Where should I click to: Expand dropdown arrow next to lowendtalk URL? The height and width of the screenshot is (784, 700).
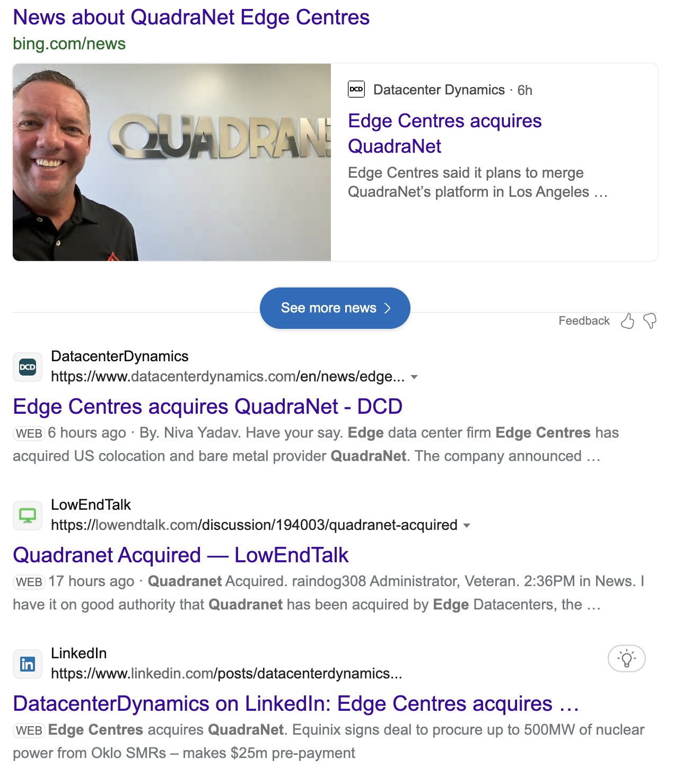point(467,526)
